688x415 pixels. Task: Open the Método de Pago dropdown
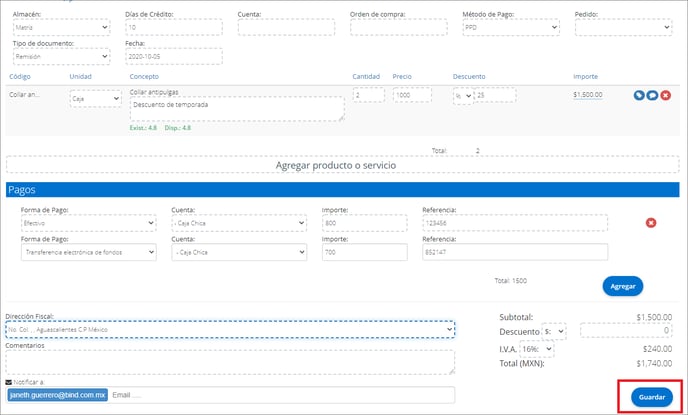(x=511, y=27)
